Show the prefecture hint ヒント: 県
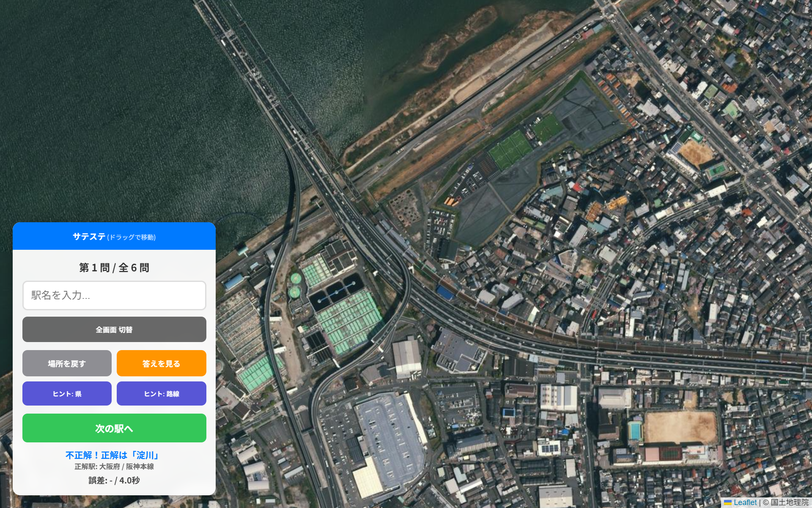This screenshot has width=812, height=508. tap(67, 394)
